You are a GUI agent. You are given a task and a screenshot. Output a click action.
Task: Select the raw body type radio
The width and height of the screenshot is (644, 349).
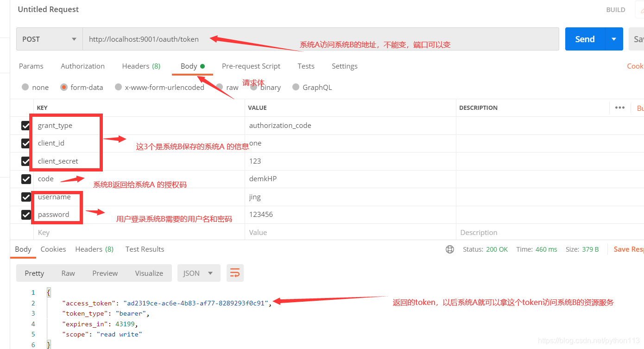click(220, 87)
